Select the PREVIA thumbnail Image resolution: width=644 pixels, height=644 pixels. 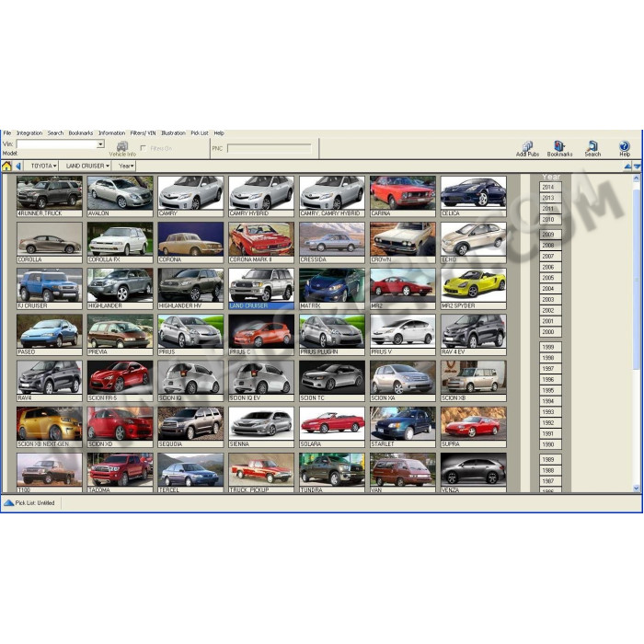(x=120, y=335)
